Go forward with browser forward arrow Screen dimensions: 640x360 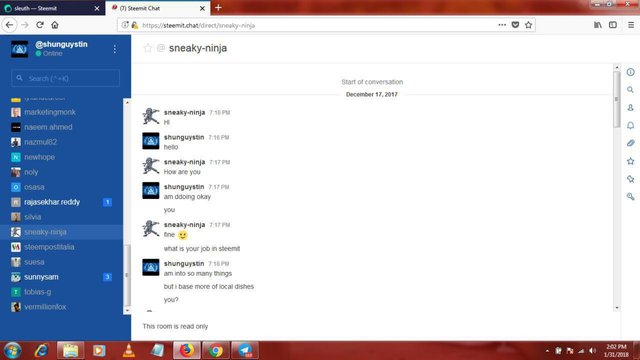(25, 25)
